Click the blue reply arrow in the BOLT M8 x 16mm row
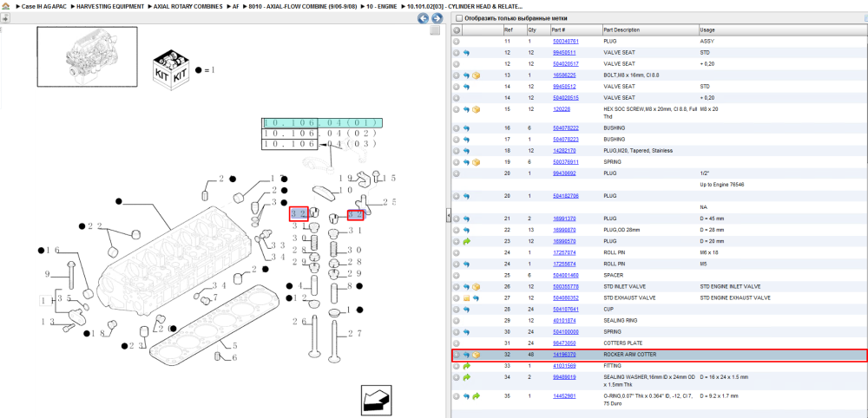This screenshot has width=868, height=418. click(466, 75)
